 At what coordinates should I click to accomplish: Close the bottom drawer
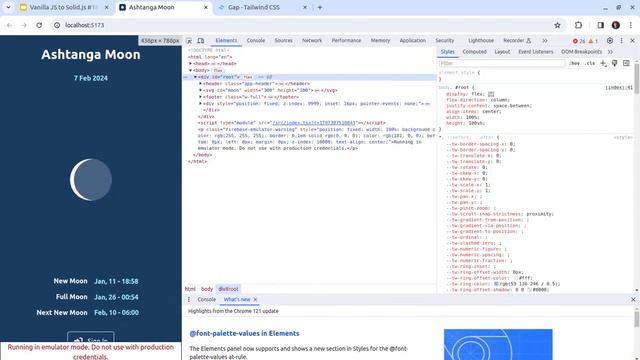pos(633,300)
